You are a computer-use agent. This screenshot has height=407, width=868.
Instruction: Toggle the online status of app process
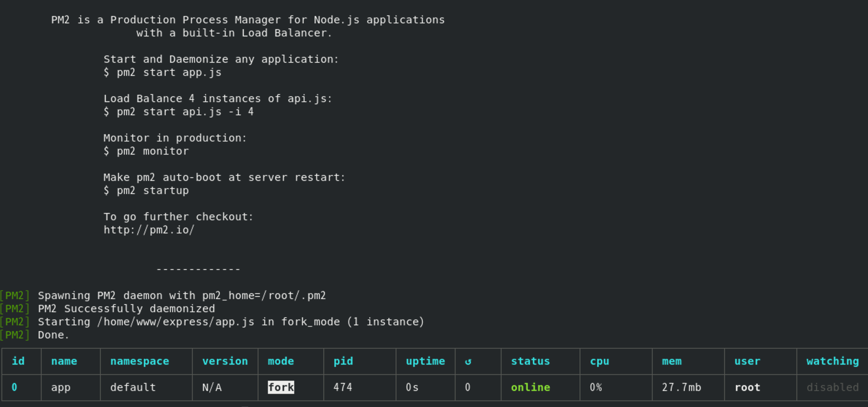pos(530,387)
